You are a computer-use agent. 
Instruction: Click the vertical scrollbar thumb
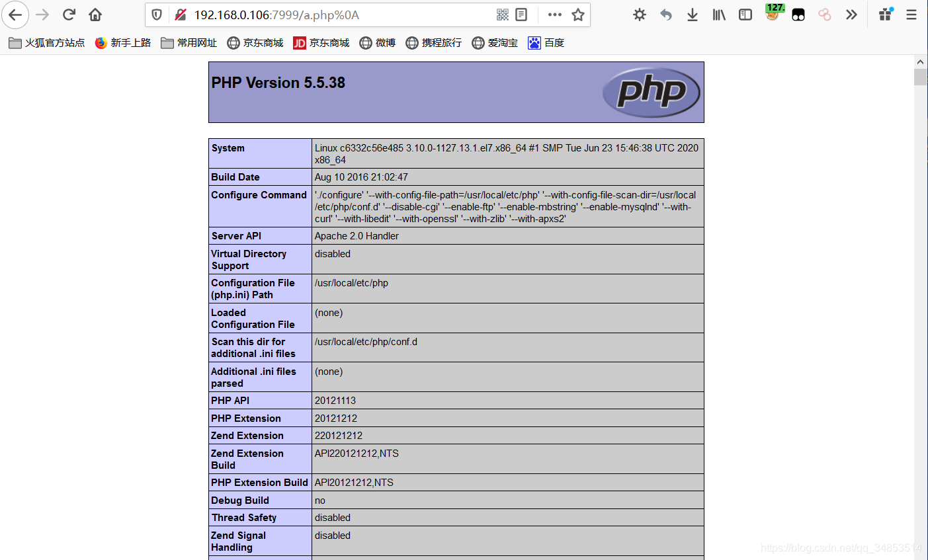click(920, 77)
